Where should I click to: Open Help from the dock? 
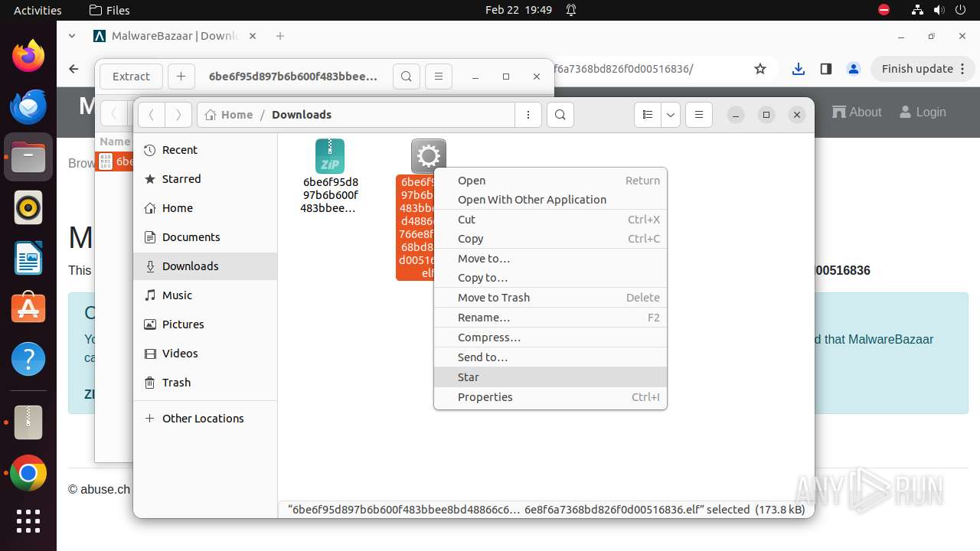pyautogui.click(x=28, y=359)
